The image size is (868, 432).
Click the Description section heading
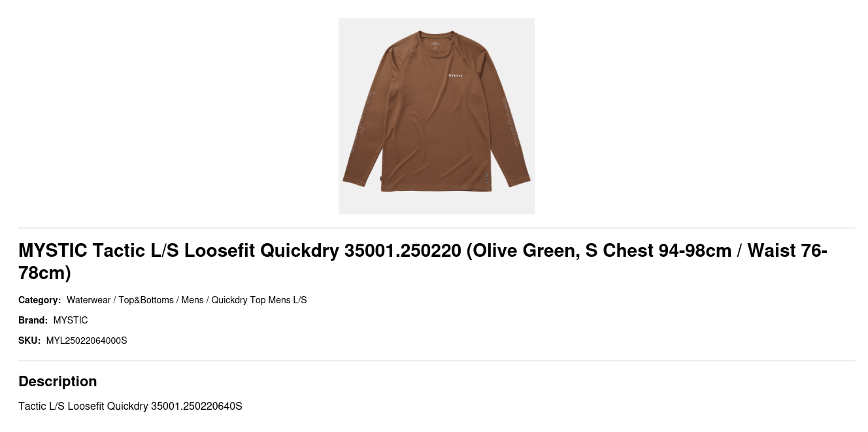(58, 381)
